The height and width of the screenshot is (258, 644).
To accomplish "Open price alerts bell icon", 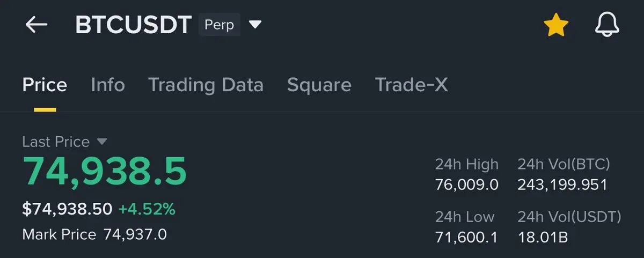I will pos(607,25).
